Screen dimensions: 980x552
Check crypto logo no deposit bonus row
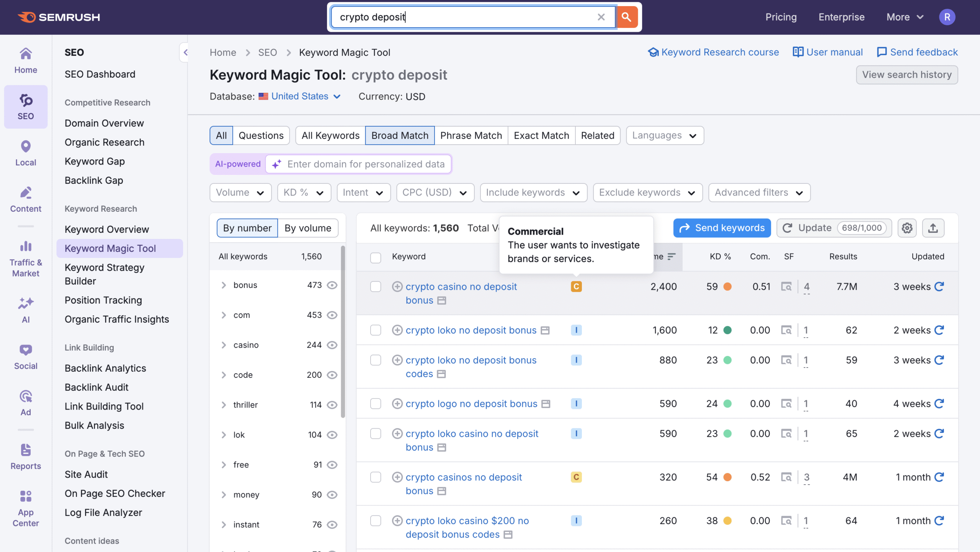point(376,404)
